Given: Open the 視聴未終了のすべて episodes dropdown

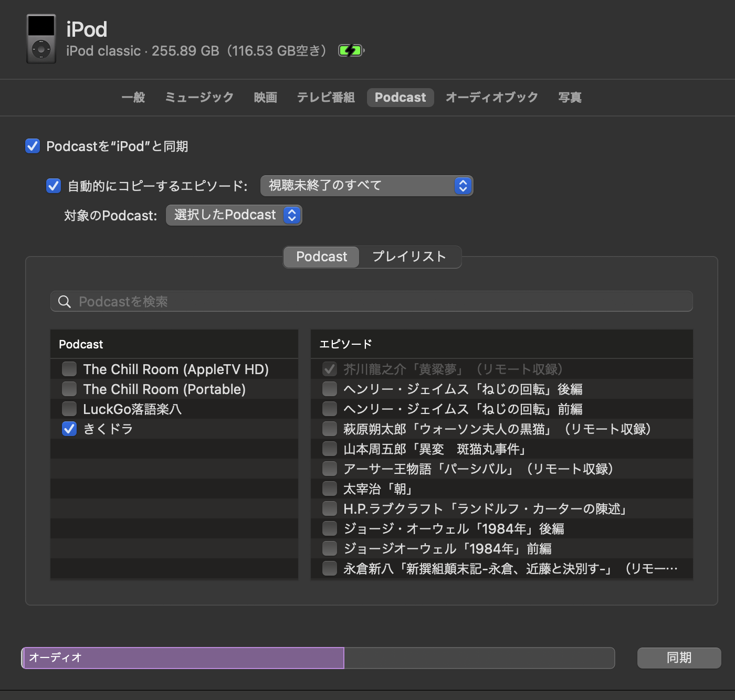Looking at the screenshot, I should click(367, 186).
